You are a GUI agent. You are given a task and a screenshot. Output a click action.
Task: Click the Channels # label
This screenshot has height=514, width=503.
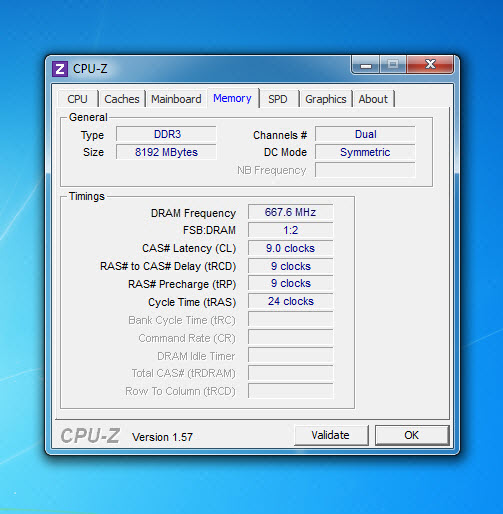[280, 135]
